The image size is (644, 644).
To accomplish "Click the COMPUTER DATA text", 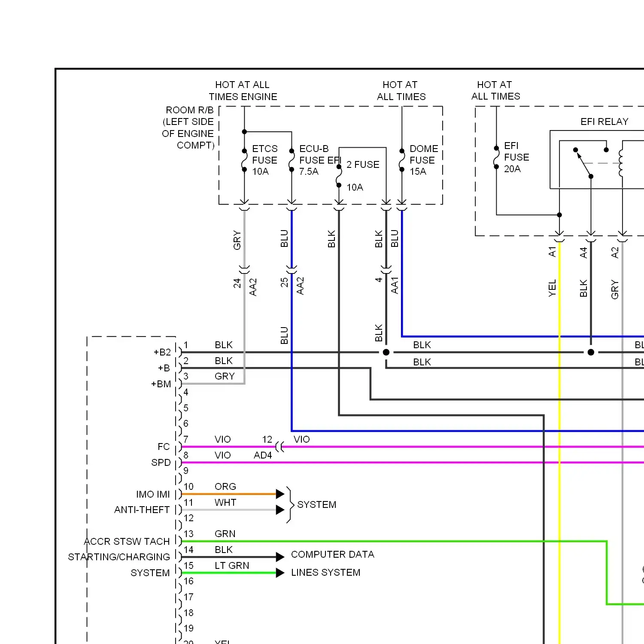I will (333, 554).
